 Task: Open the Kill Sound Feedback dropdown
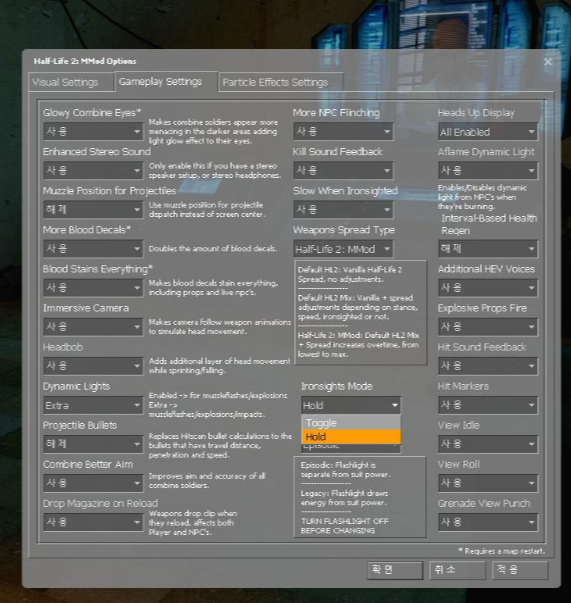(x=343, y=170)
